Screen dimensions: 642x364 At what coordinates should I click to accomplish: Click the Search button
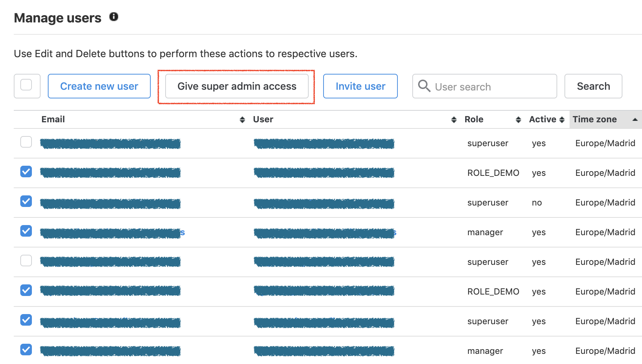point(593,86)
